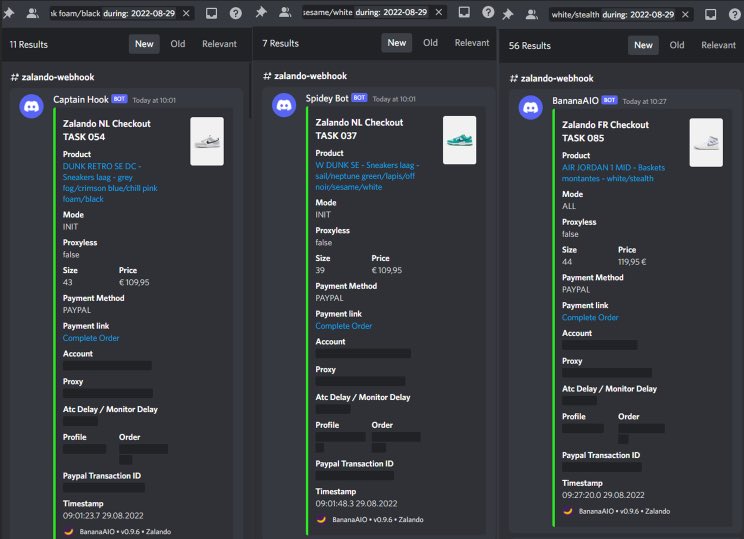Clear the 'sesame/white' search query

[439, 12]
